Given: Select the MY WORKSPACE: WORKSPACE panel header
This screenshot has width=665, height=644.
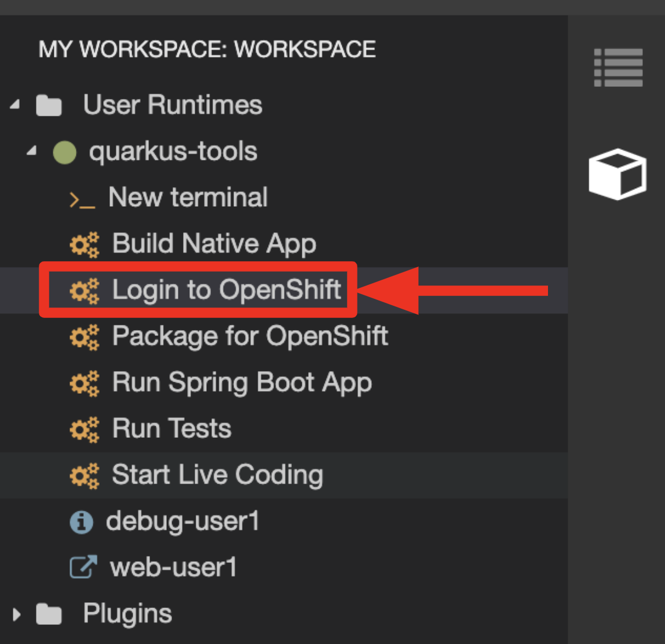Looking at the screenshot, I should [206, 50].
